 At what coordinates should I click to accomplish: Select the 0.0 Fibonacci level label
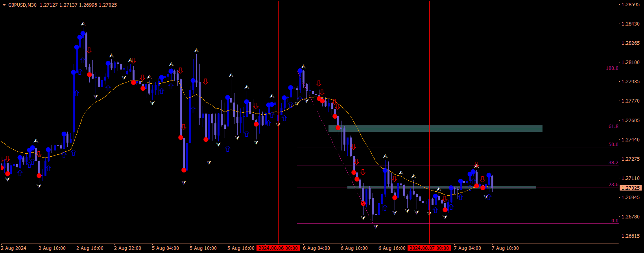point(615,221)
